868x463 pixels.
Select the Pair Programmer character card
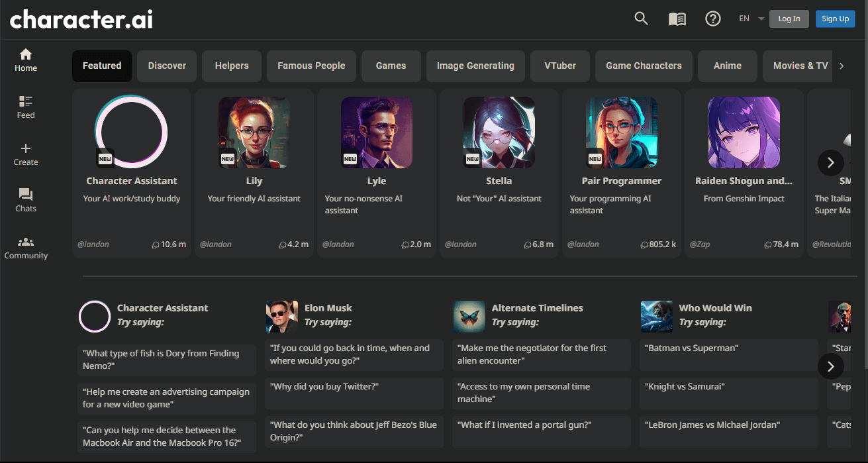621,172
